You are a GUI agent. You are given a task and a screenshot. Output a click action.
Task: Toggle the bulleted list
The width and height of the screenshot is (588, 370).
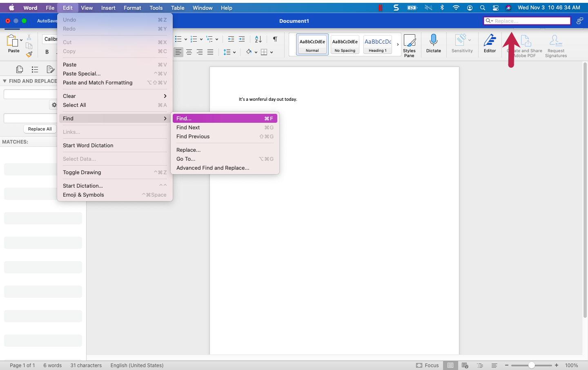tap(178, 39)
